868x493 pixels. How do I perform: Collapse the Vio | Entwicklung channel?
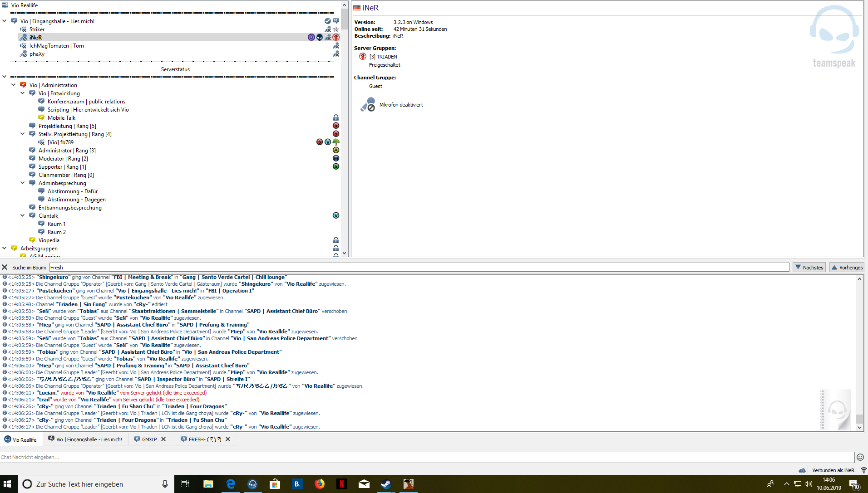pos(23,93)
